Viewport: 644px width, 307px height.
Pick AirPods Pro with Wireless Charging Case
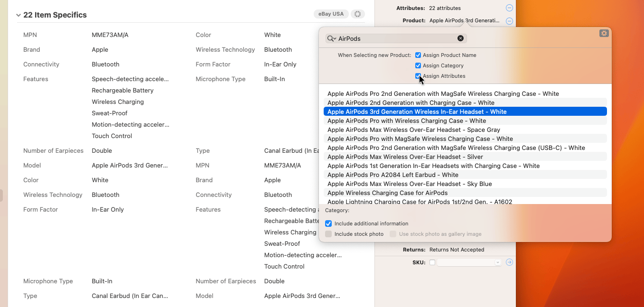[x=465, y=121]
